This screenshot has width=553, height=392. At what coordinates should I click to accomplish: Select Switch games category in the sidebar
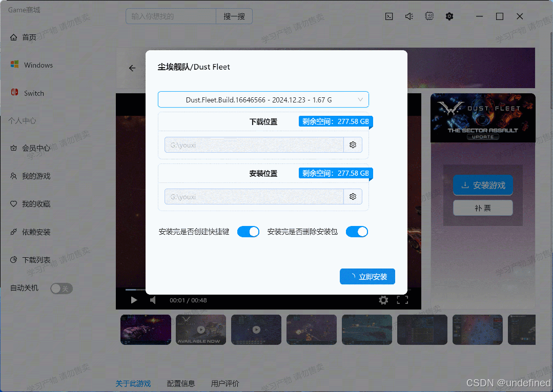pyautogui.click(x=28, y=93)
